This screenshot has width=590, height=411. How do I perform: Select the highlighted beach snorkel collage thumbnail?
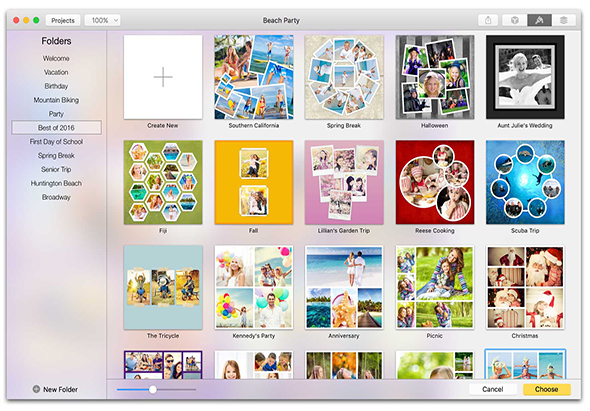click(525, 364)
